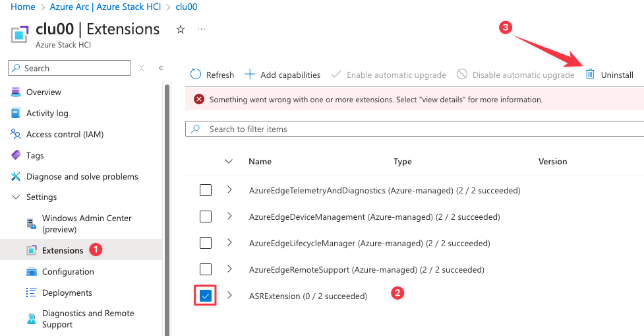This screenshot has width=644, height=336.
Task: Expand the ASRExtension row
Action: click(229, 295)
